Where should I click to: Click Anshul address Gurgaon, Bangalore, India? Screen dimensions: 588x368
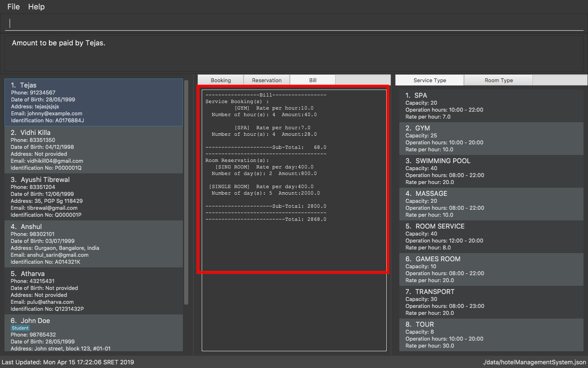tap(55, 248)
